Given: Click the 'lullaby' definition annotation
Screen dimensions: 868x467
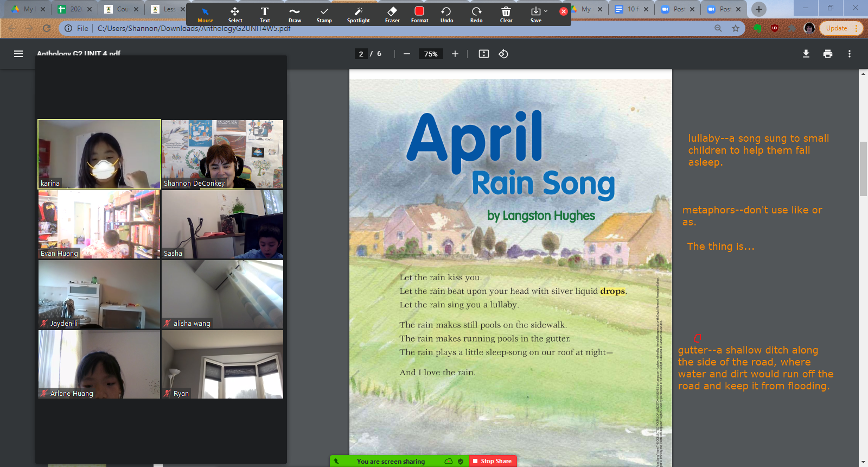Looking at the screenshot, I should 758,150.
